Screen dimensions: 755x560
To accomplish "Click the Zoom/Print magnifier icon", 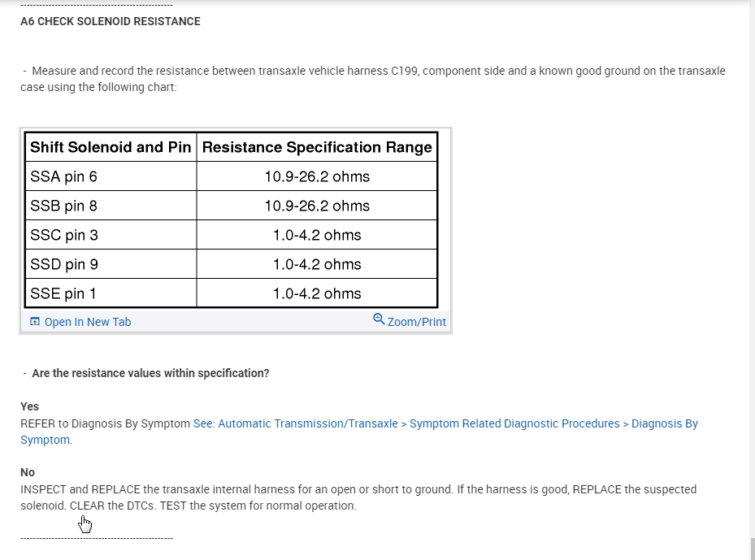I will pos(379,319).
